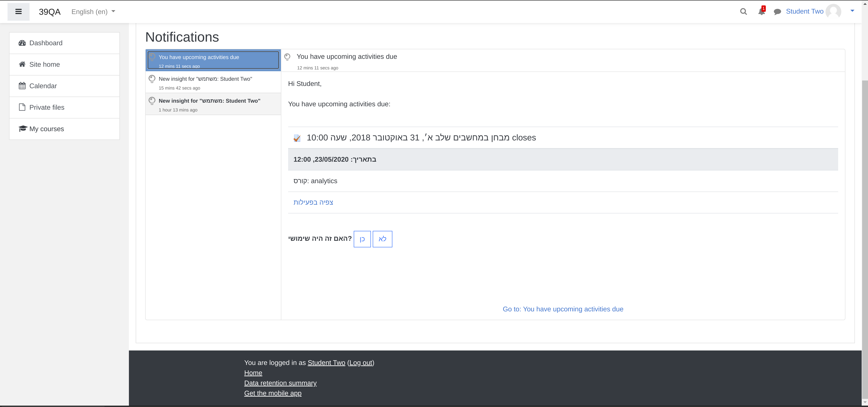Screen dimensions: 868x407
Task: Select the insight notification from 15 mins ago
Action: 213,82
